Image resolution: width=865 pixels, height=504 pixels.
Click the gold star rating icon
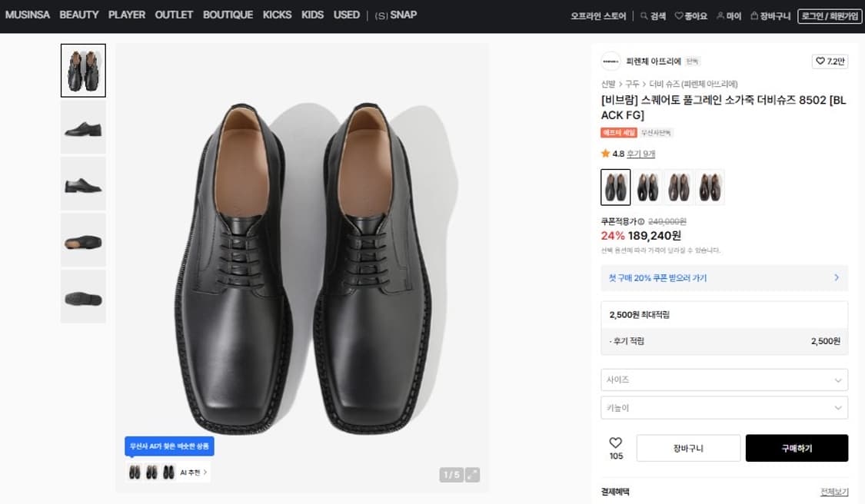pyautogui.click(x=606, y=154)
